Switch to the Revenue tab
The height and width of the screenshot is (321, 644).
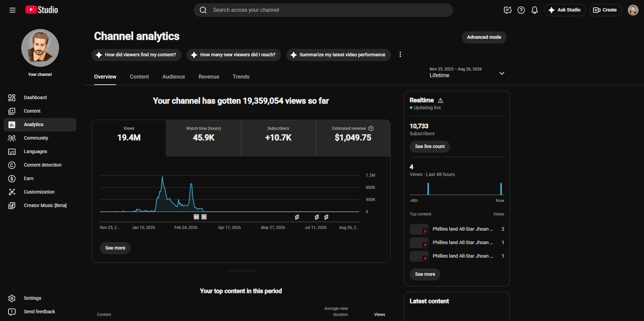coord(209,77)
